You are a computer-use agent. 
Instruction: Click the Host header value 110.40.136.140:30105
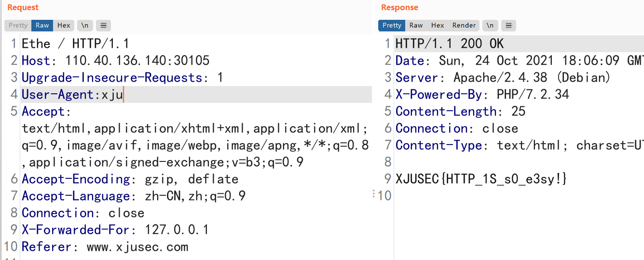point(137,61)
